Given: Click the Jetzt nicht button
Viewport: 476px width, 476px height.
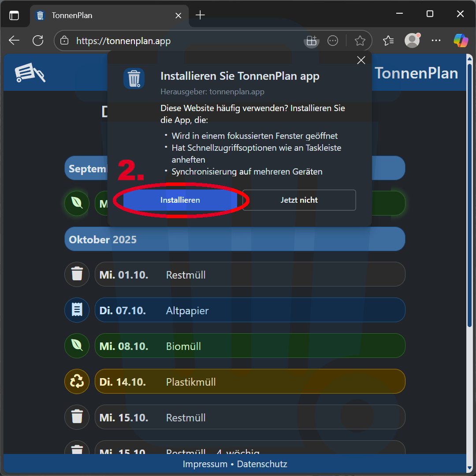Looking at the screenshot, I should click(x=299, y=200).
